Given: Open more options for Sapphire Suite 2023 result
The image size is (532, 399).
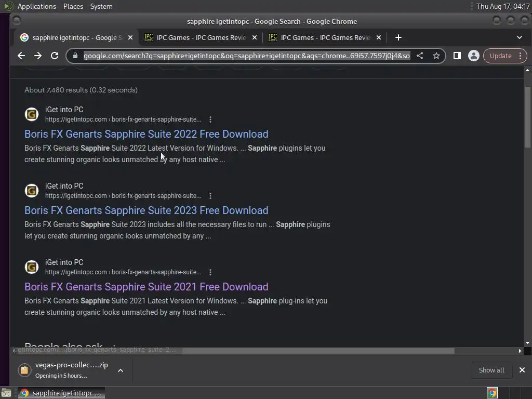Looking at the screenshot, I should click(210, 196).
